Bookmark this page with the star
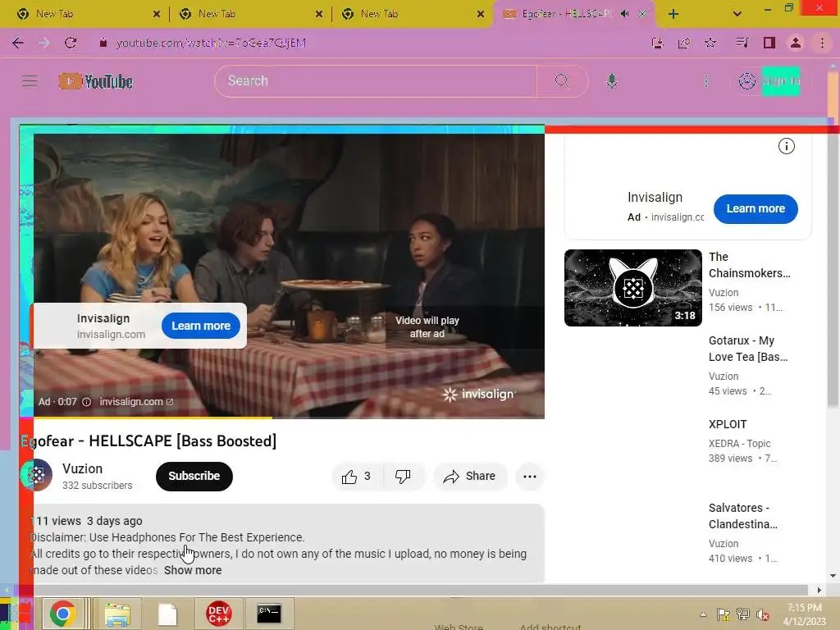Screen dimensions: 840x630 point(710,43)
